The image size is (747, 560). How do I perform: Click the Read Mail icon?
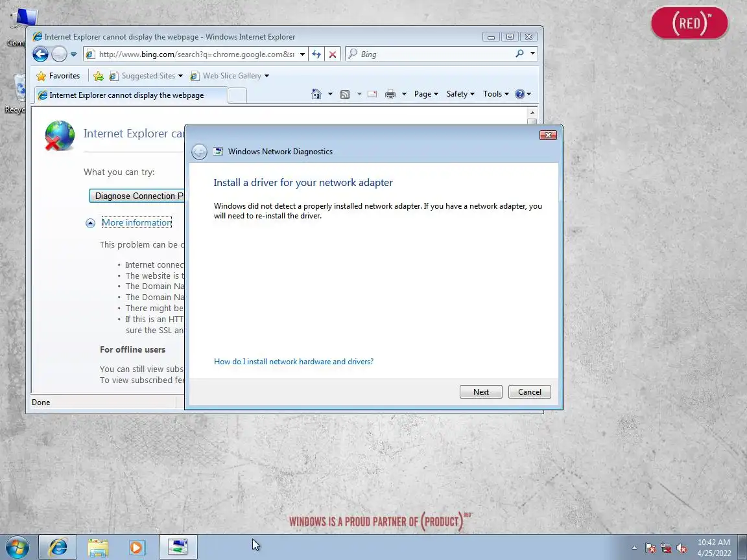tap(372, 94)
